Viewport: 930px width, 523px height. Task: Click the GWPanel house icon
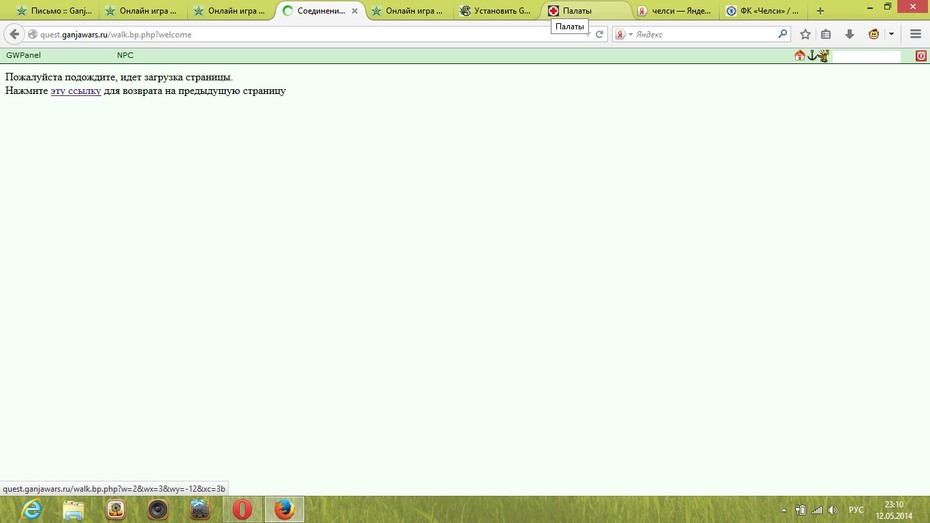pyautogui.click(x=800, y=56)
